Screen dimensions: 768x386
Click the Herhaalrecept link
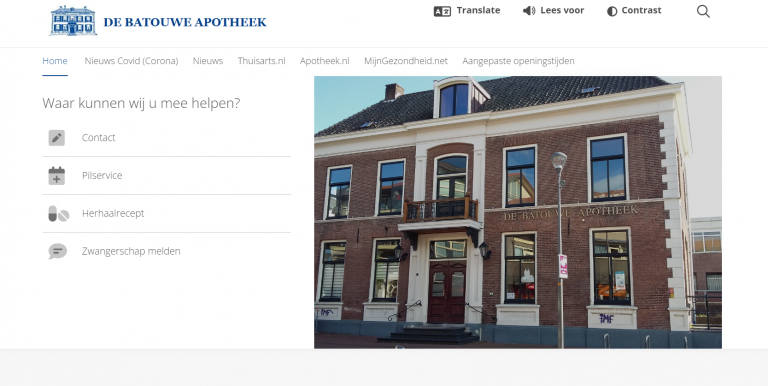113,213
